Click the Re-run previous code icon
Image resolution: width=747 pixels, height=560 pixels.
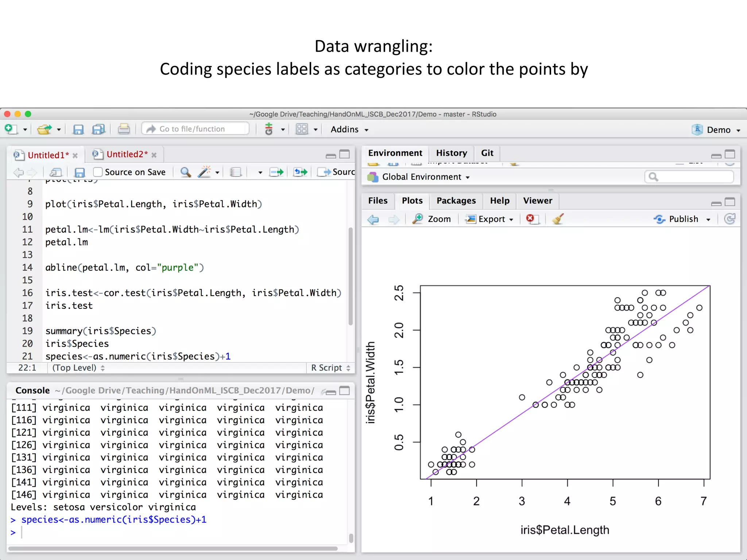[301, 172]
